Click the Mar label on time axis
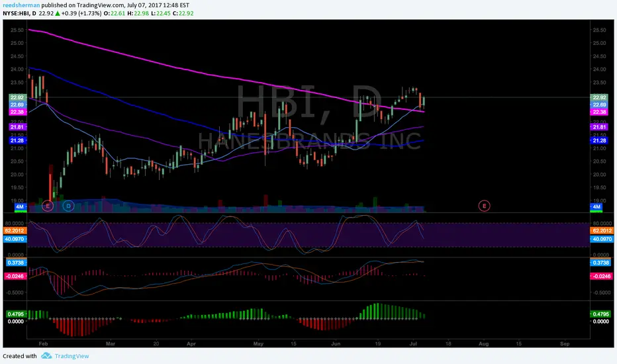Screen dimensions: 617x364 [111, 343]
